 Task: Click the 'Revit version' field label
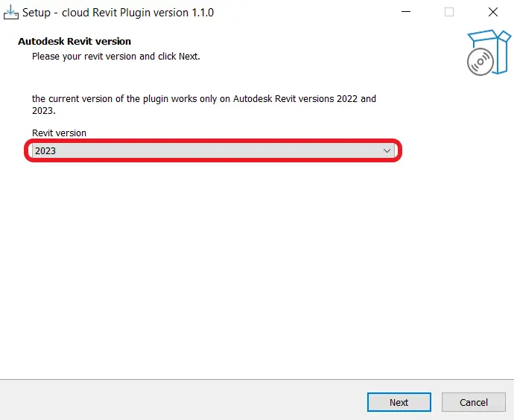(x=59, y=133)
